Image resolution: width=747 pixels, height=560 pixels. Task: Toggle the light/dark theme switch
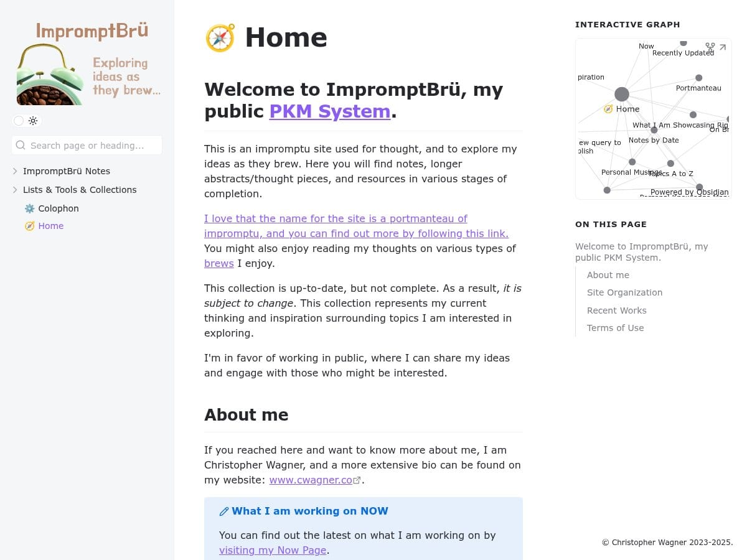[x=26, y=121]
